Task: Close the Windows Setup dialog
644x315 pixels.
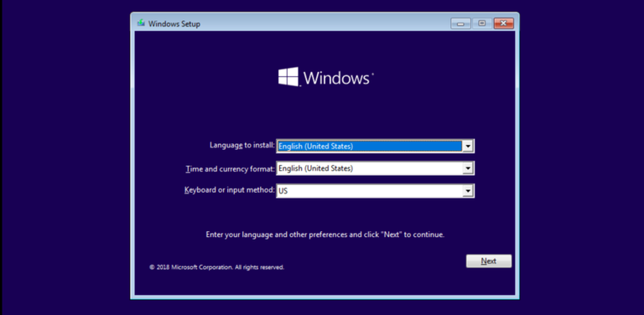Action: click(503, 23)
